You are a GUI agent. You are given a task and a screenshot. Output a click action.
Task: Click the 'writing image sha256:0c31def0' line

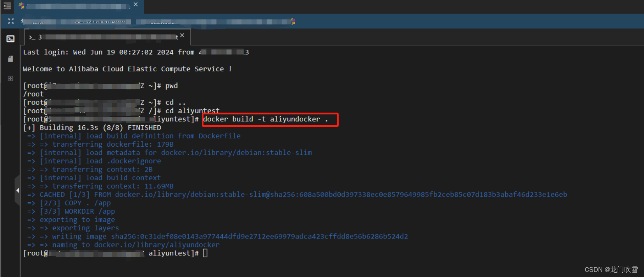(218, 236)
